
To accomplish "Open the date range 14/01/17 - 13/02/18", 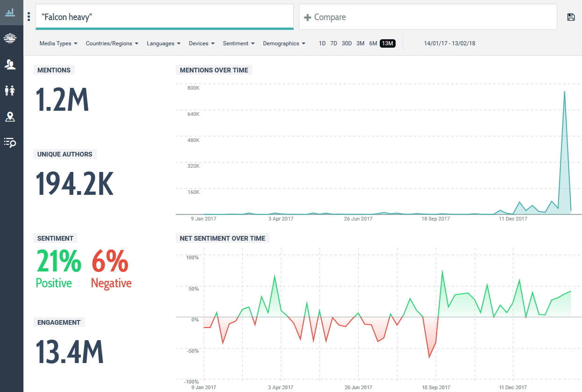I will [x=449, y=43].
